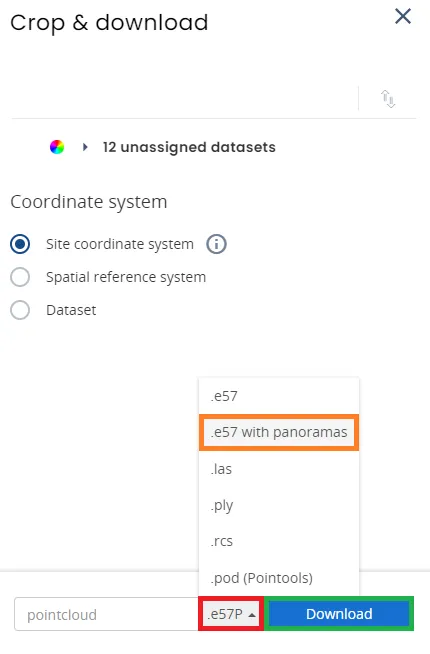430x654 pixels.
Task: Choose the .e57 format option
Action: coord(279,396)
